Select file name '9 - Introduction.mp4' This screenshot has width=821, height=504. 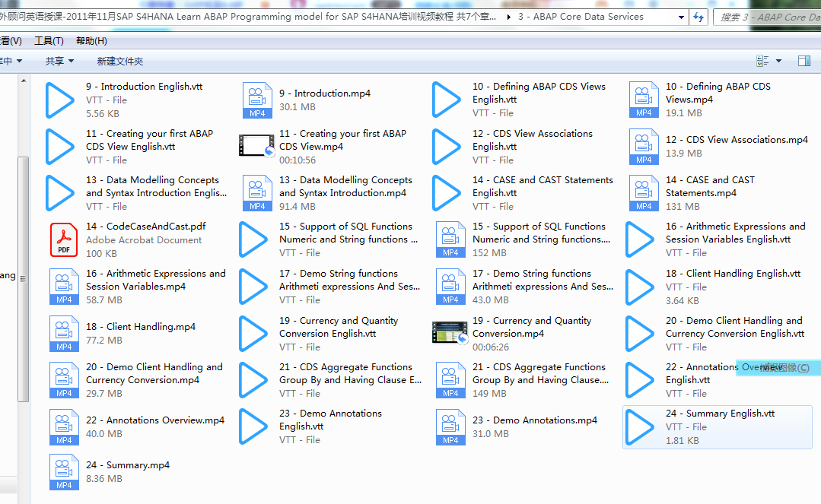point(325,94)
